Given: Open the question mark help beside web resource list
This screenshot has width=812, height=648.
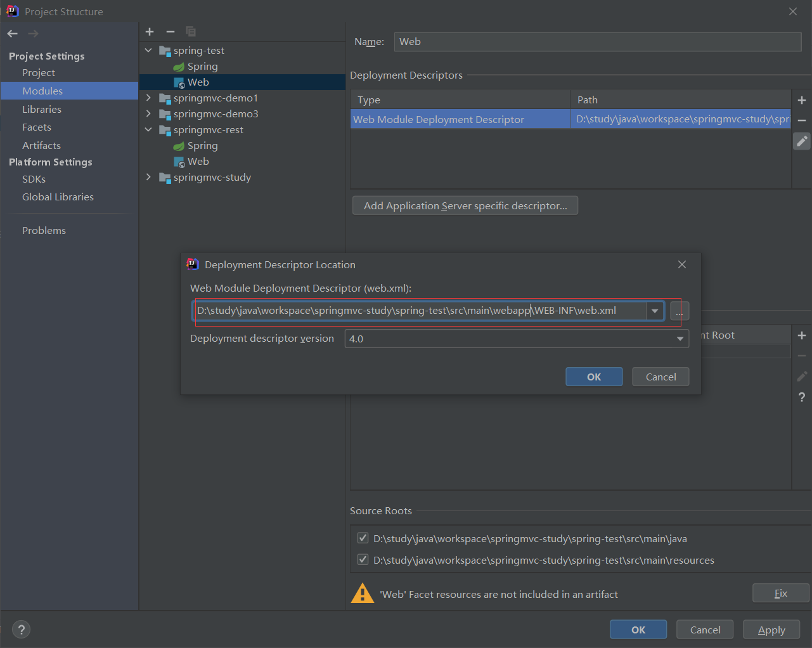Looking at the screenshot, I should click(802, 397).
